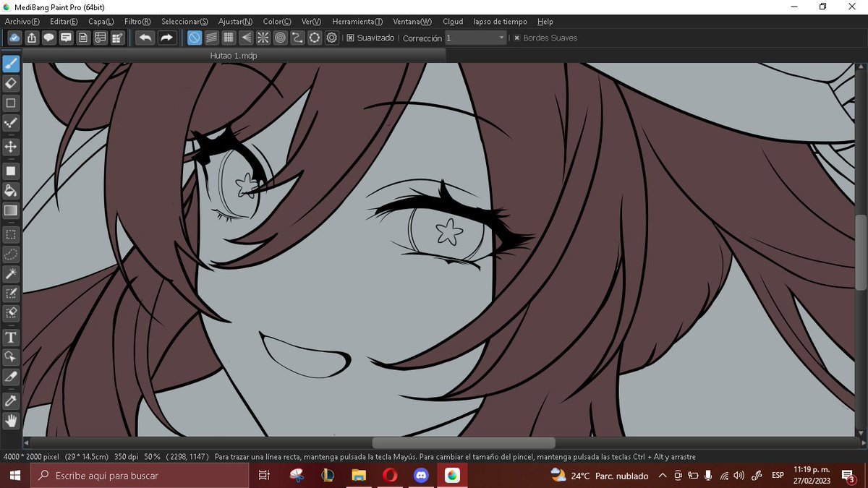Select the Move tool
The image size is (868, 488).
pyautogui.click(x=11, y=147)
